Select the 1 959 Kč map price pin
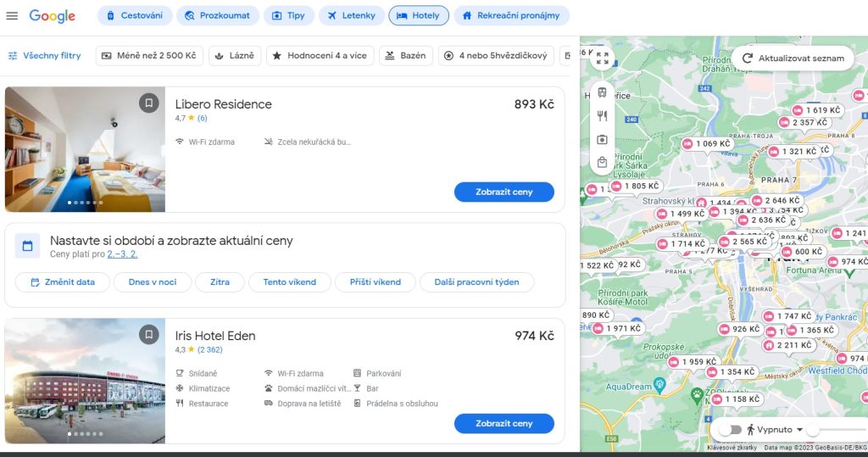The image size is (868, 457). click(693, 362)
